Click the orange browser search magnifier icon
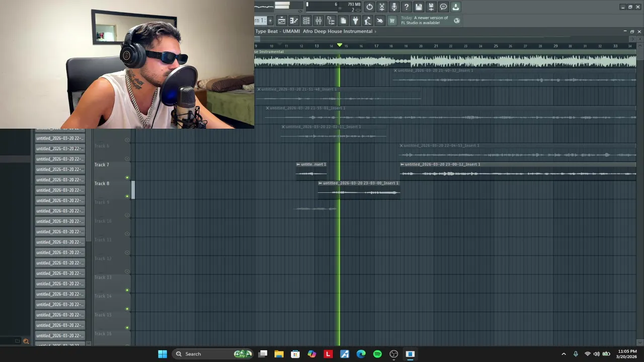The image size is (644, 362). [26, 341]
